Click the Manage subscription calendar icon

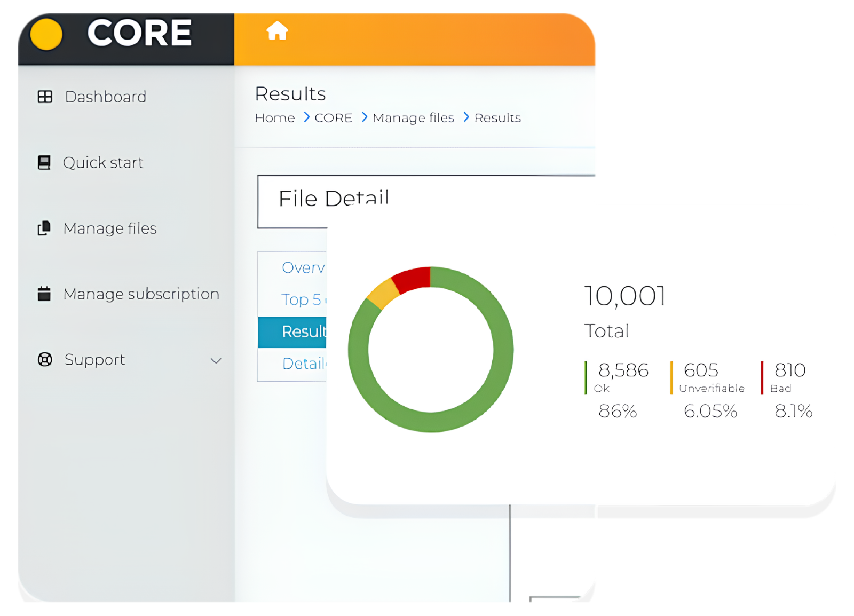point(44,294)
